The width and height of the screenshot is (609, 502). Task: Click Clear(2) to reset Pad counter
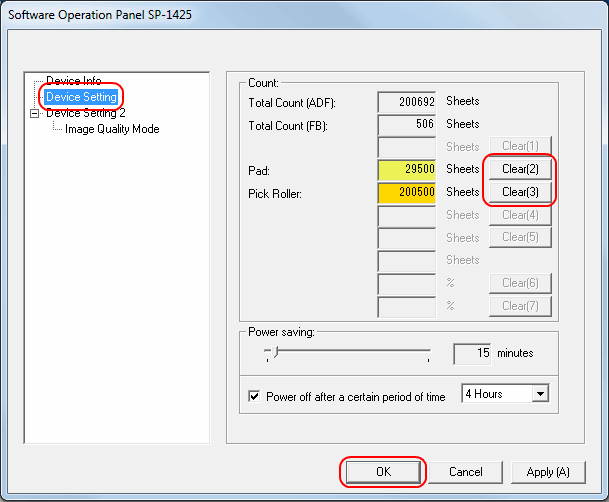[x=520, y=169]
